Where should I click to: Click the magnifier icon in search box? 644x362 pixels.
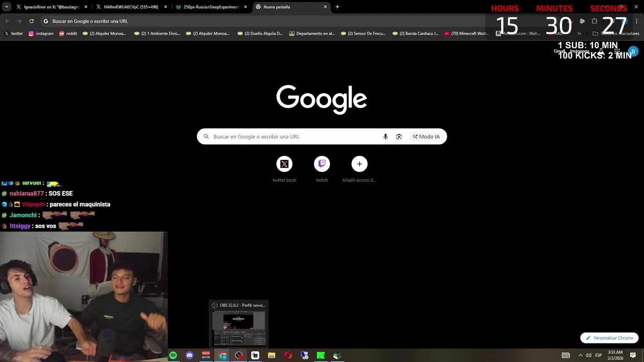point(206,136)
